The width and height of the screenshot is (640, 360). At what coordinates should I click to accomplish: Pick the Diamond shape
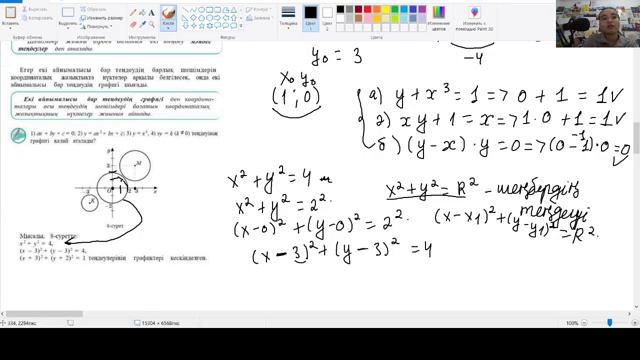point(193,18)
